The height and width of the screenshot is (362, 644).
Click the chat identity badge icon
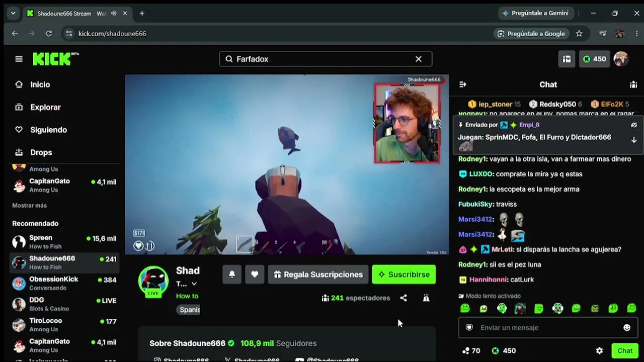click(469, 327)
